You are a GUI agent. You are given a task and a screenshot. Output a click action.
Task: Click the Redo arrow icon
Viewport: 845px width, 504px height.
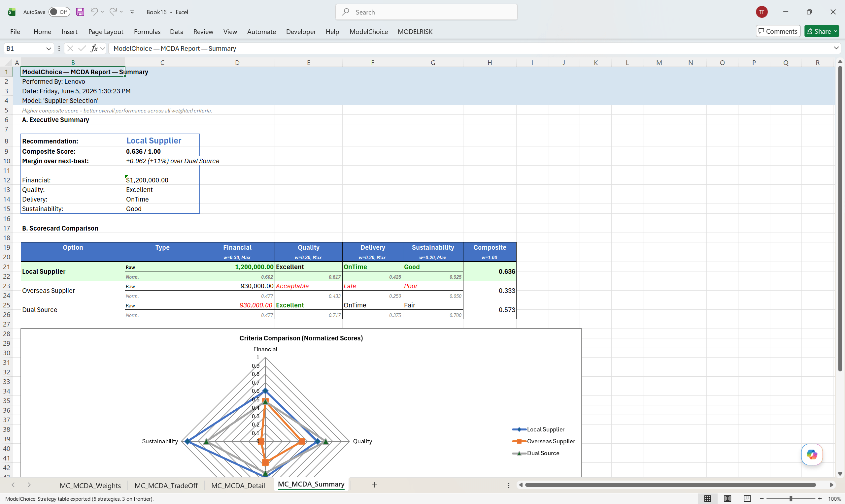113,12
